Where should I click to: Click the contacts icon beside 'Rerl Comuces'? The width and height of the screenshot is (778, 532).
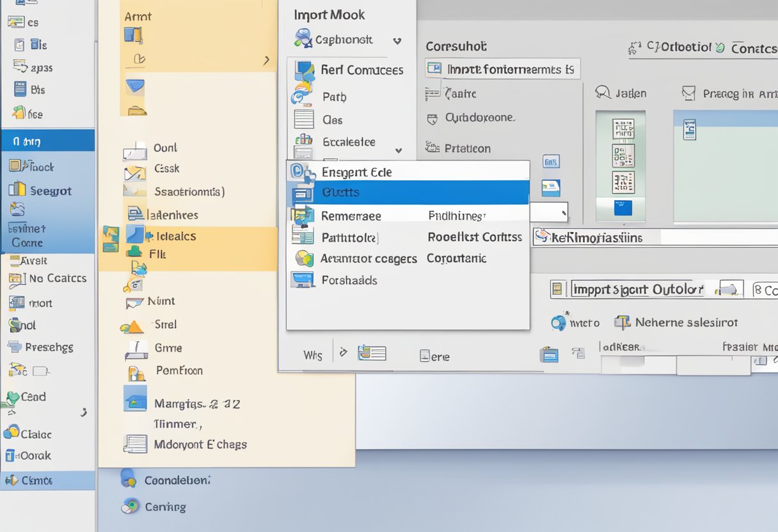click(x=304, y=70)
